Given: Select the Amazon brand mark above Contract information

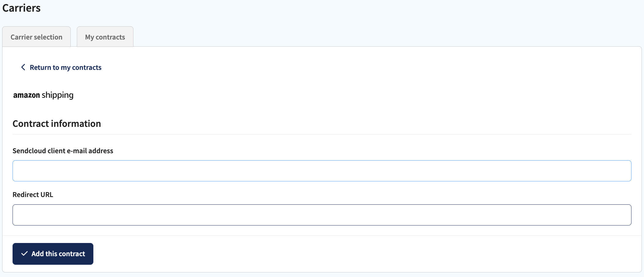Looking at the screenshot, I should [26, 95].
